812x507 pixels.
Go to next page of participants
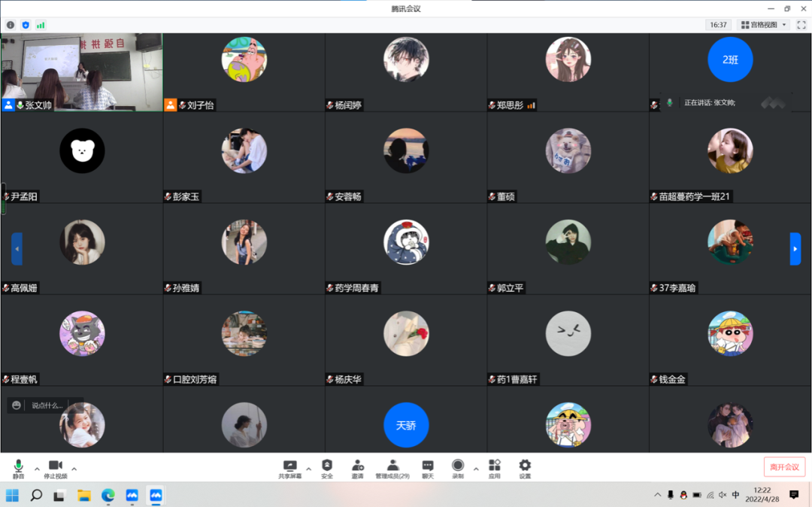tap(795, 249)
